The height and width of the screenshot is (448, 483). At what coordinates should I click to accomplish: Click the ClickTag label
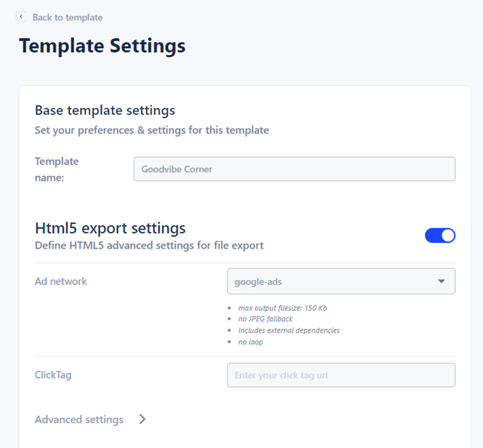(x=53, y=375)
